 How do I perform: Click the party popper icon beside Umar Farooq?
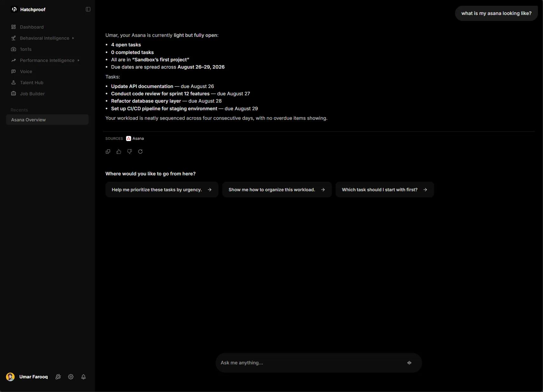point(58,377)
